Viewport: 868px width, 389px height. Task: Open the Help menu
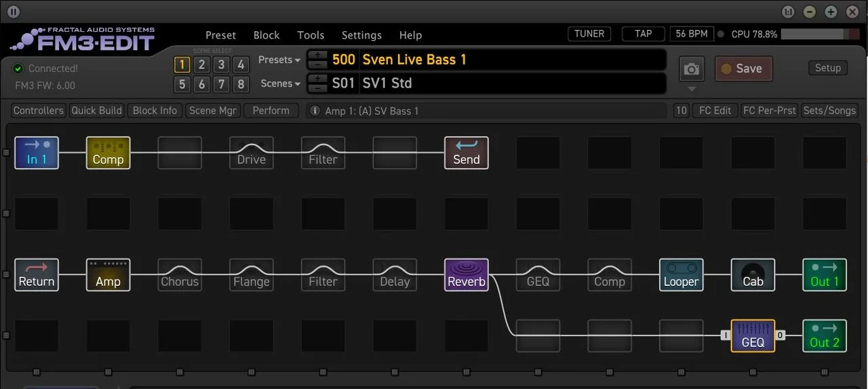(x=410, y=35)
